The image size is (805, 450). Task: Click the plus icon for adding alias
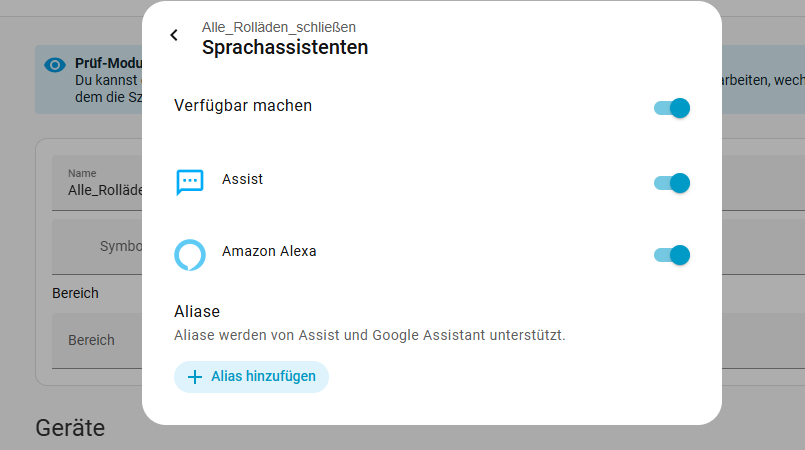(x=195, y=377)
